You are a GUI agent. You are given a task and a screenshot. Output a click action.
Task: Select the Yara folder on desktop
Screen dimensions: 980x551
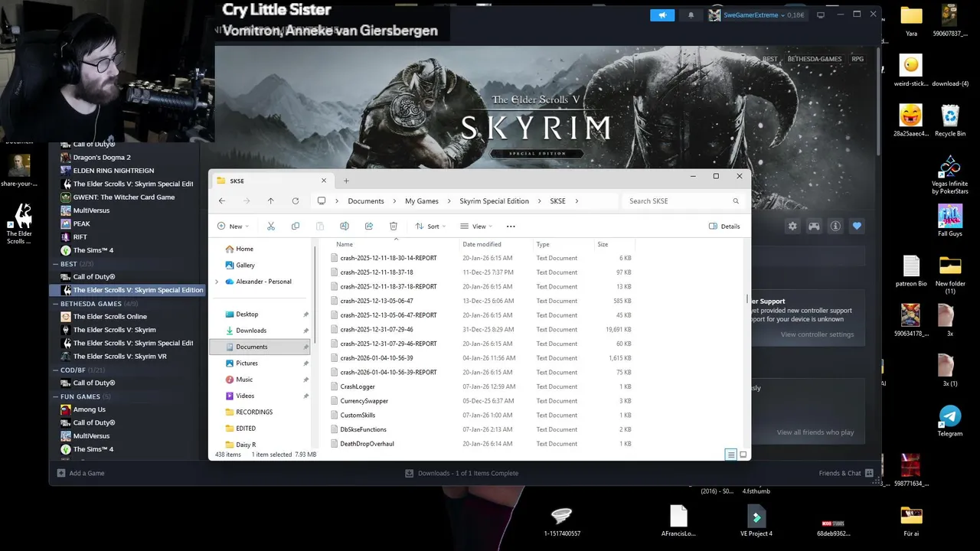911,21
